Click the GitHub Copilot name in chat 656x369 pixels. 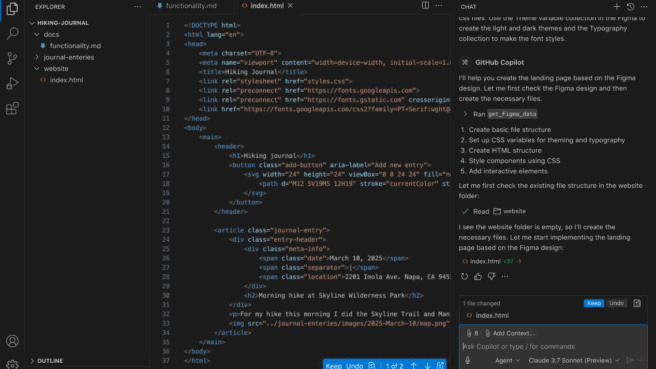click(x=499, y=62)
